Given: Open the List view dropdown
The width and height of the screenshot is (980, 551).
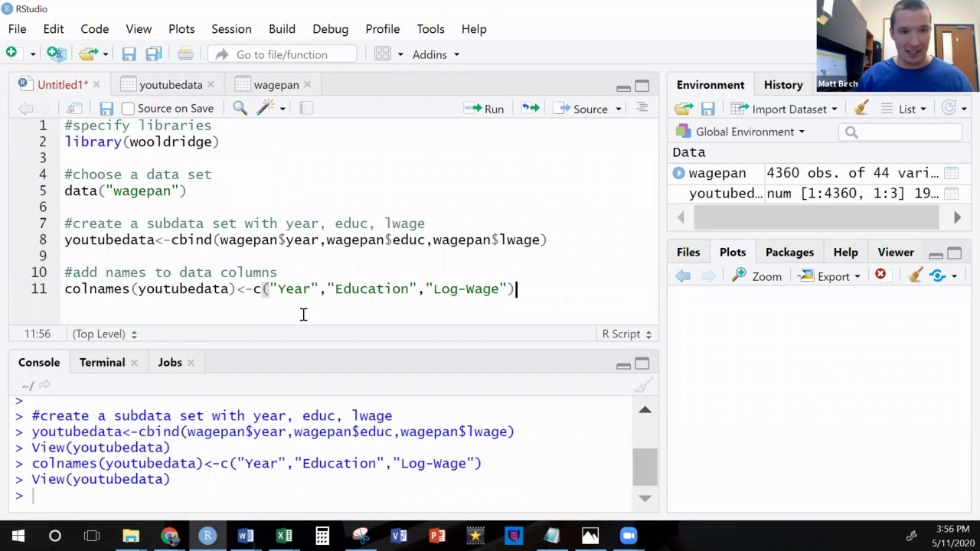Looking at the screenshot, I should pyautogui.click(x=902, y=109).
